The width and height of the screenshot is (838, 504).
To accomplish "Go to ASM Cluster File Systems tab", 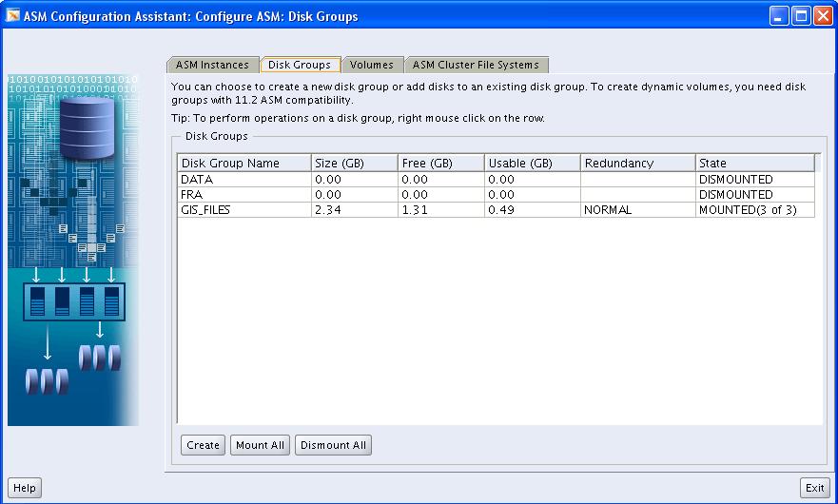I will [476, 65].
